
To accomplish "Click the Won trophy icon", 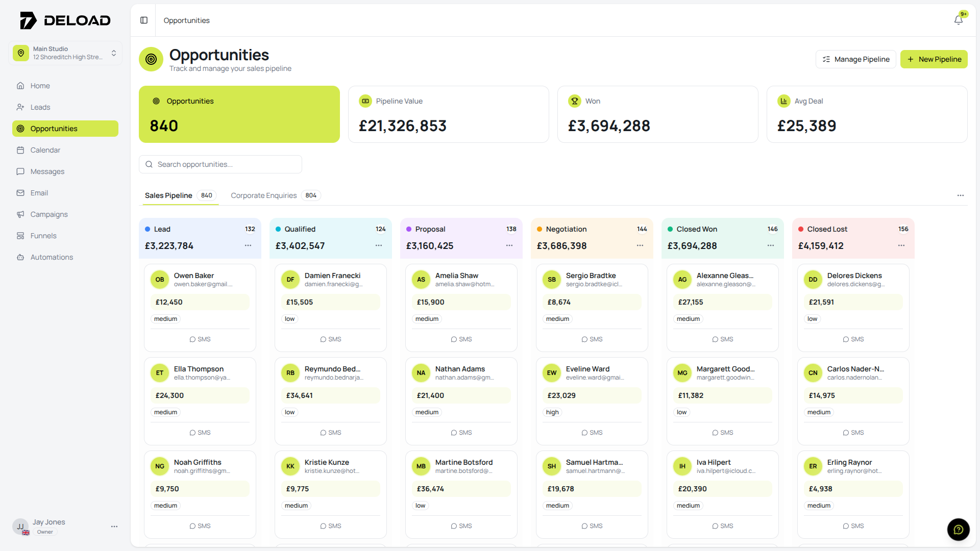I will pyautogui.click(x=575, y=101).
